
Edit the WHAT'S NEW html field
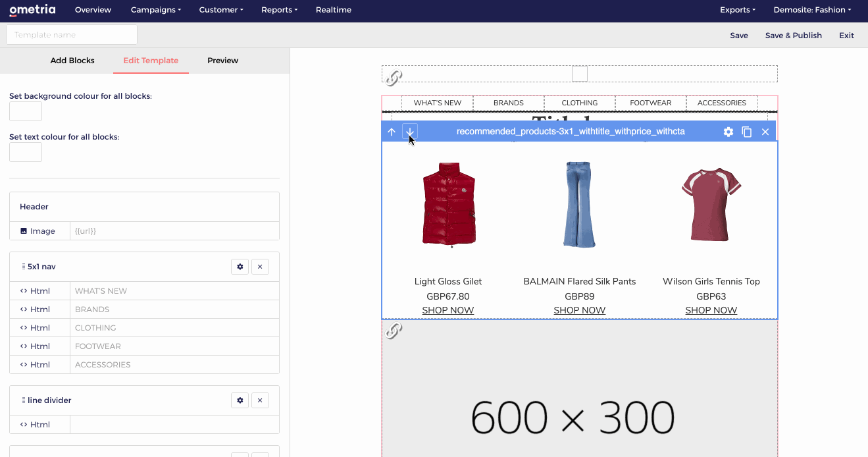174,291
